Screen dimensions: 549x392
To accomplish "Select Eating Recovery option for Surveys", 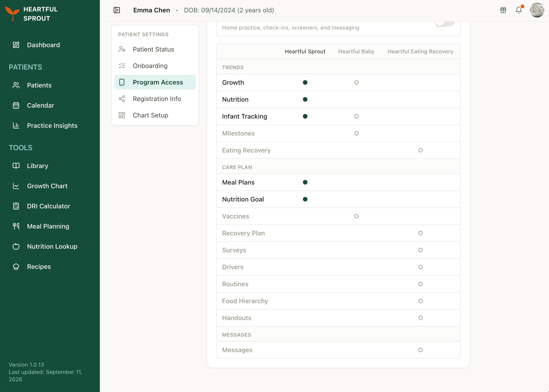I will pos(420,250).
